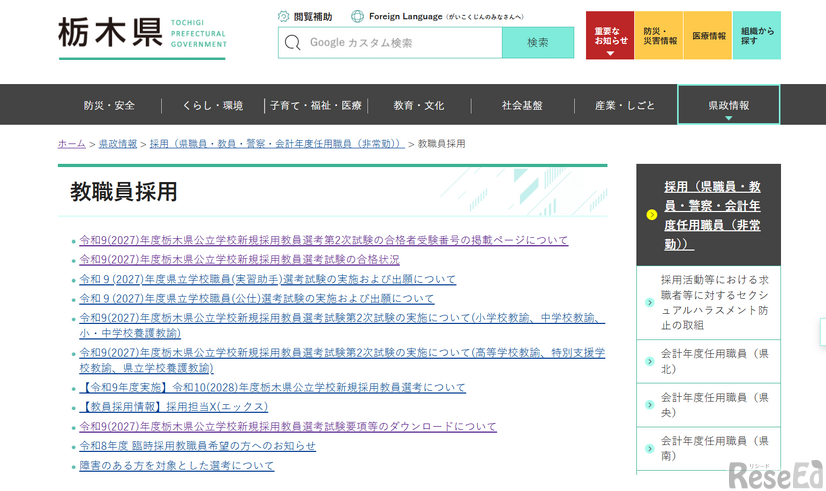Select 防災・安全 in the navigation bar
The width and height of the screenshot is (826, 491).
[x=110, y=105]
